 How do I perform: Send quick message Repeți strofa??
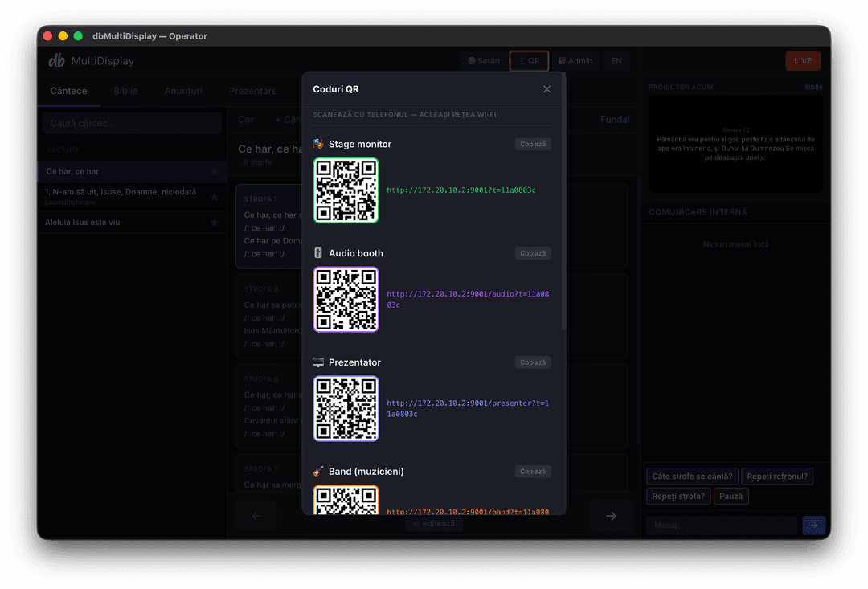coord(678,496)
